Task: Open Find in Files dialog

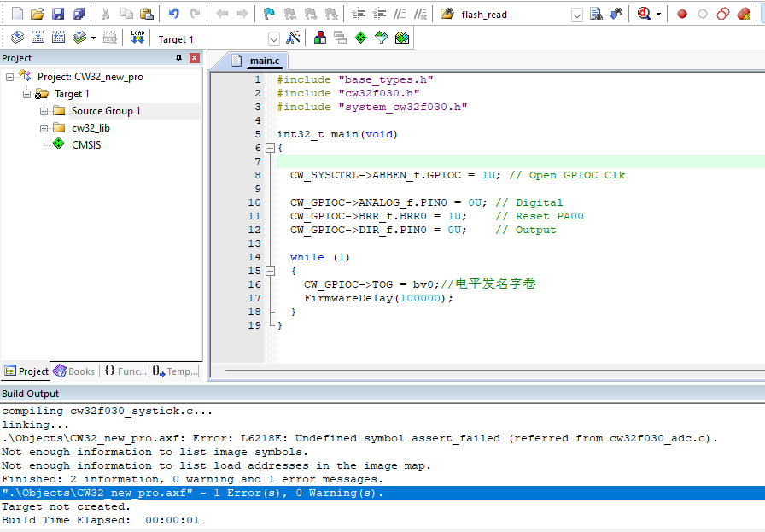Action: 447,14
